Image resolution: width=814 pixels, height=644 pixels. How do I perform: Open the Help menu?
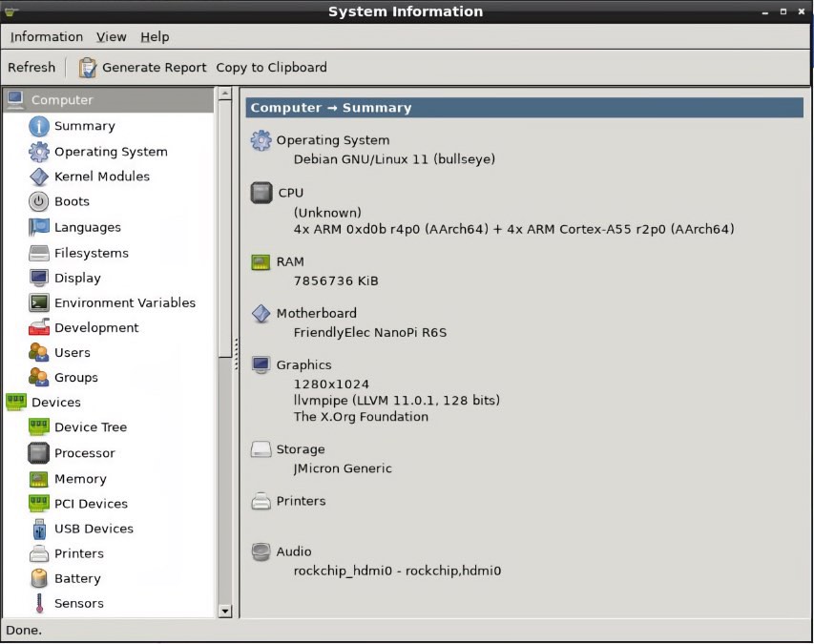coord(155,37)
